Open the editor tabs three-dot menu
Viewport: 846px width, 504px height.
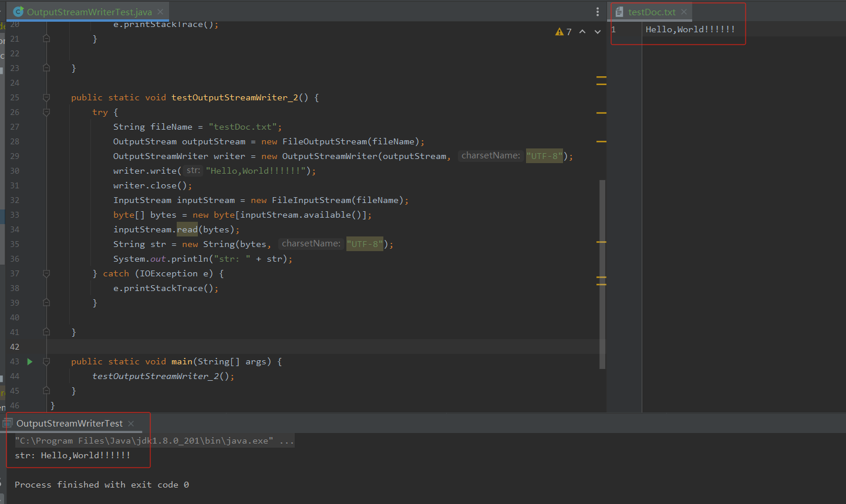tap(598, 12)
